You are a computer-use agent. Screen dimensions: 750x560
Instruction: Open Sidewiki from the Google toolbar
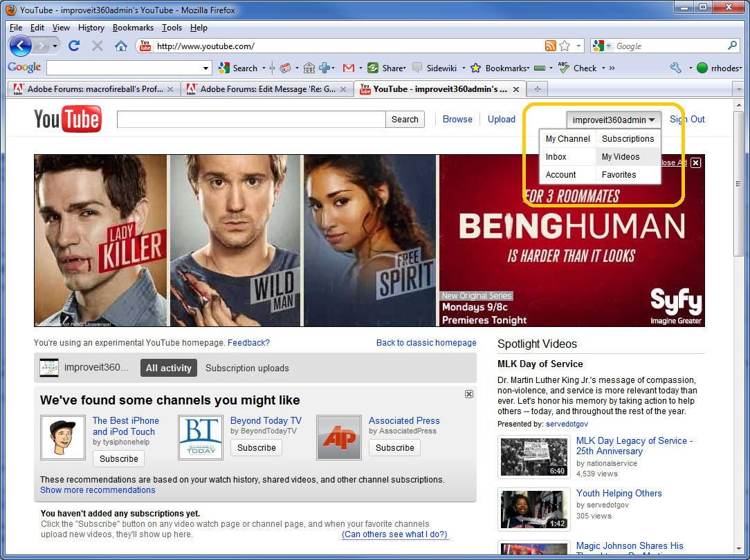[435, 68]
